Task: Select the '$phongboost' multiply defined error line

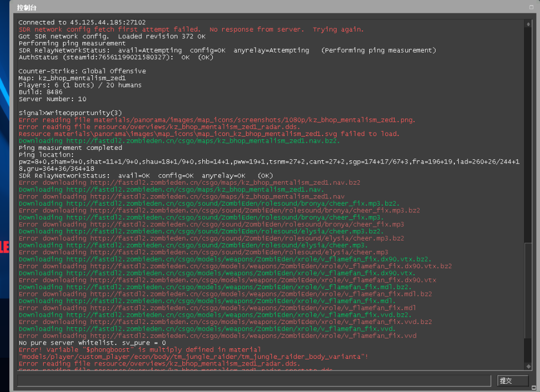Action: click(139, 349)
